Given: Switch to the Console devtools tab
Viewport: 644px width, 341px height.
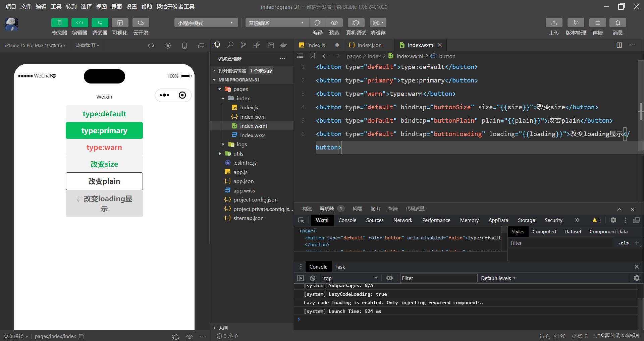Looking at the screenshot, I should [347, 220].
